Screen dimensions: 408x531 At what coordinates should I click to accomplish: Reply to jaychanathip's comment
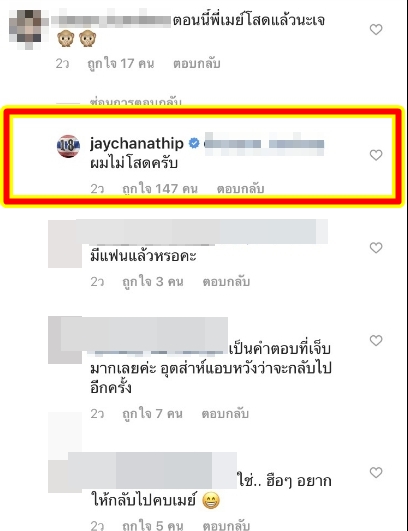click(x=240, y=189)
